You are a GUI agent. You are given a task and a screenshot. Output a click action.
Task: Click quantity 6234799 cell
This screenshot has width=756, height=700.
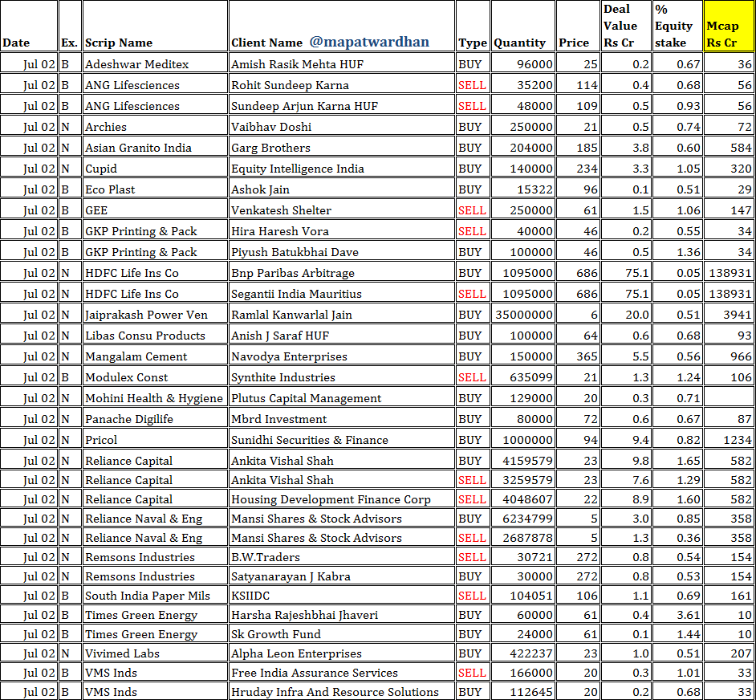coord(522,519)
